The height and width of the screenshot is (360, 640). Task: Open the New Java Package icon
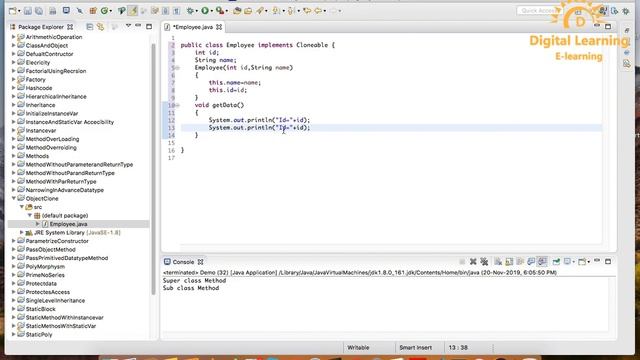[93, 11]
